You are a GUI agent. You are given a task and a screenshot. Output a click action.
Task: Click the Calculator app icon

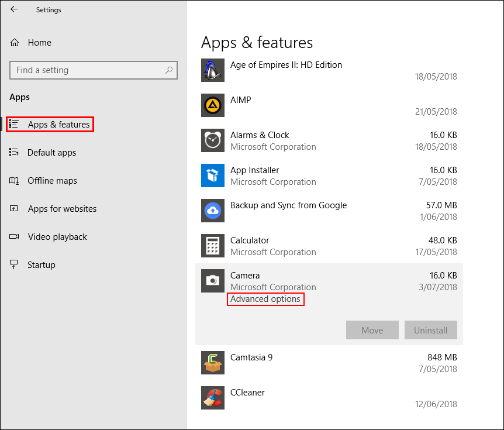pyautogui.click(x=213, y=245)
